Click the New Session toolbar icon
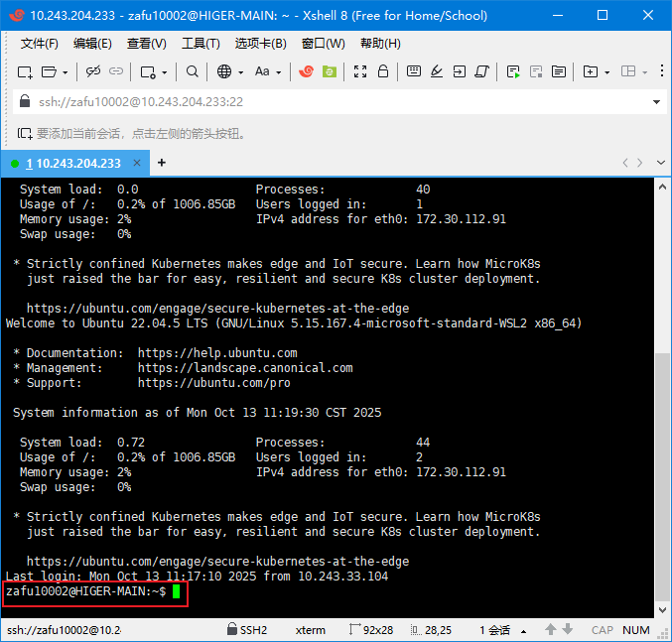This screenshot has width=672, height=642. click(25, 71)
